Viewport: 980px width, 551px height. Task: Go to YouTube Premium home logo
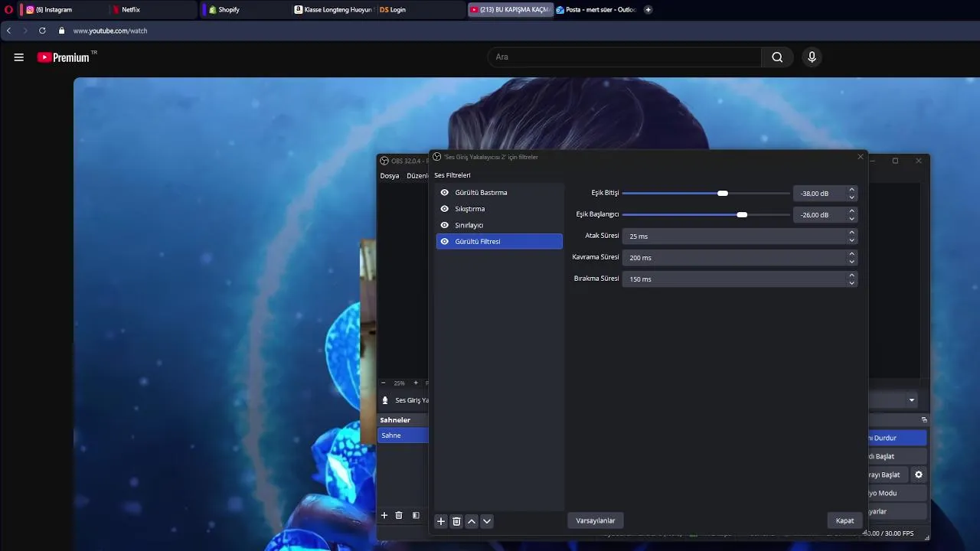click(64, 57)
